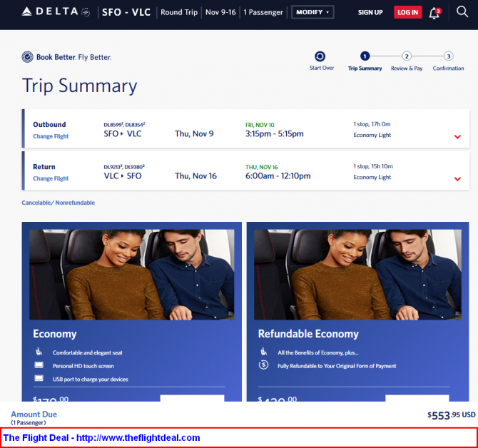Click the SIGN UP link
The width and height of the screenshot is (478, 448).
tap(370, 13)
